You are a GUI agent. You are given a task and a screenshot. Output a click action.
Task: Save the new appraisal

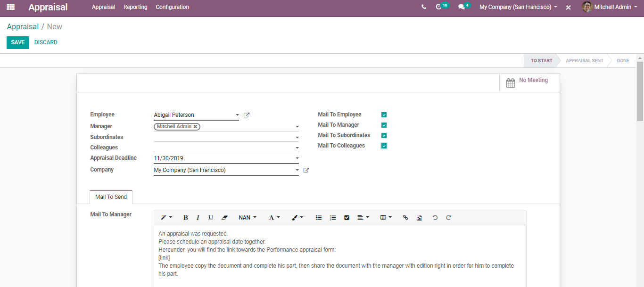pyautogui.click(x=17, y=42)
